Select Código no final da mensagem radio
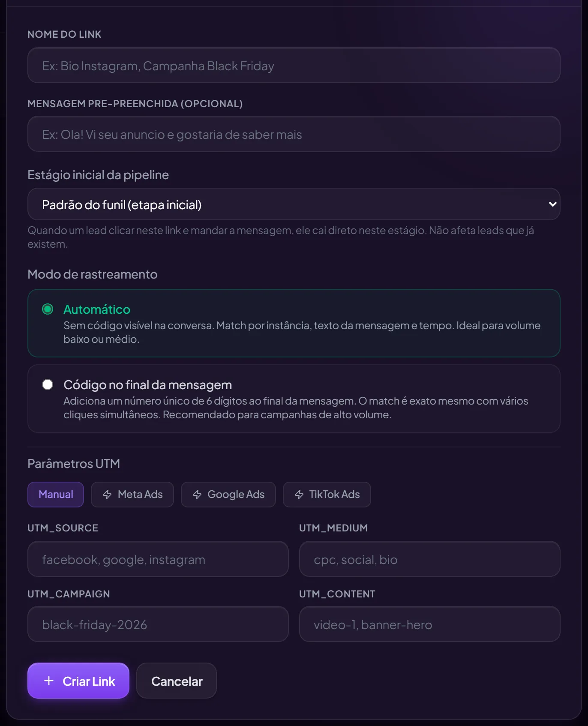 pyautogui.click(x=48, y=384)
